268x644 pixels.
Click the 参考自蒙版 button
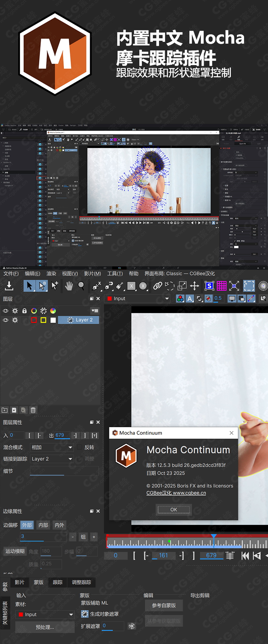click(x=164, y=605)
